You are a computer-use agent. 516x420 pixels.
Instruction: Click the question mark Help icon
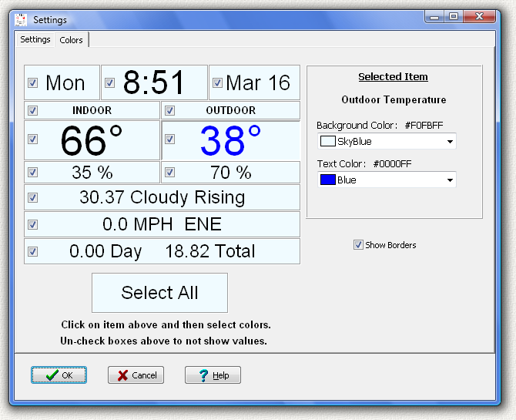pos(203,375)
